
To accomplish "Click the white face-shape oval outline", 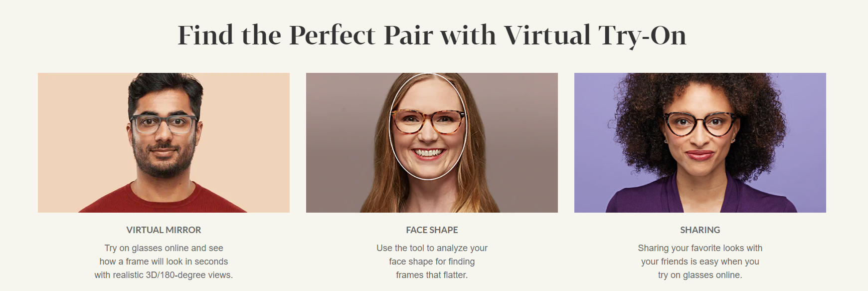I will [428, 126].
